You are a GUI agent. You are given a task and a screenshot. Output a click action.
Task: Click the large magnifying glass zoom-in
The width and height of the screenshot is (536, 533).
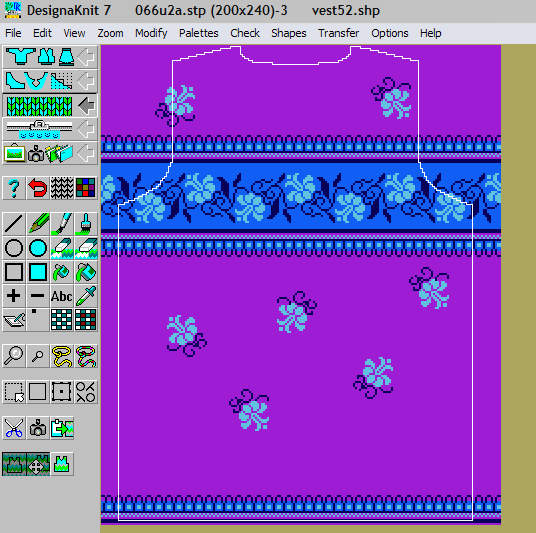(14, 356)
